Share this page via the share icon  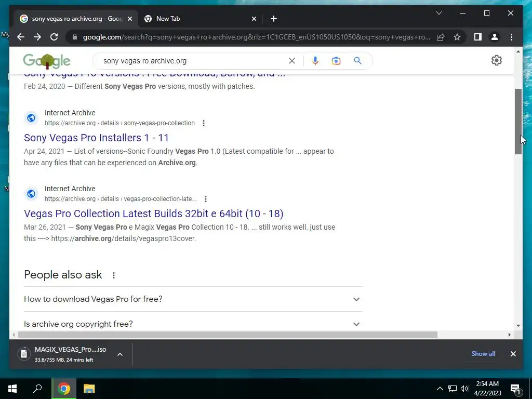pyautogui.click(x=441, y=37)
